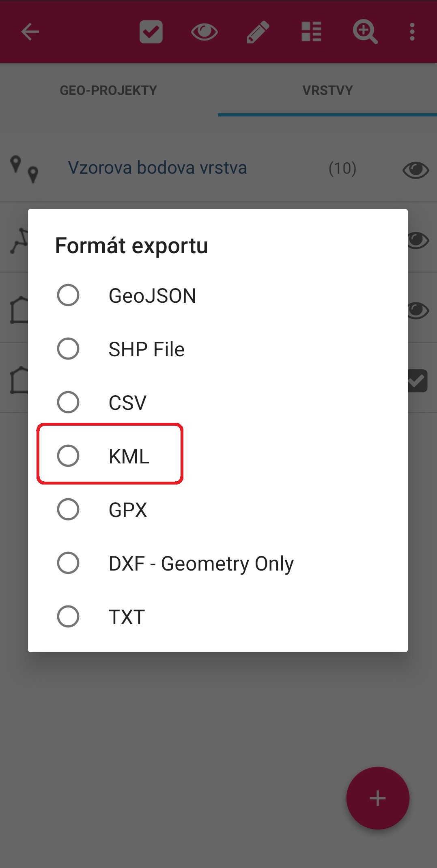Open the list layout view icon
Screen dimensions: 437x868
click(x=312, y=32)
